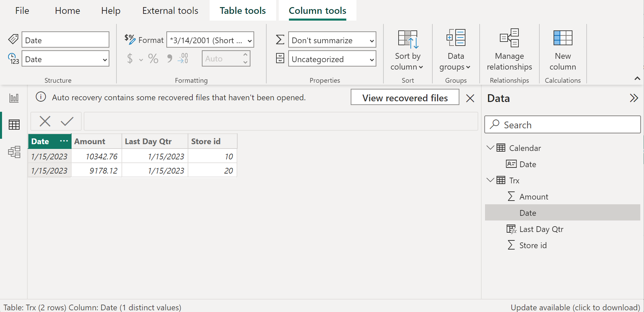Dismiss the auto recovery notification

[470, 98]
